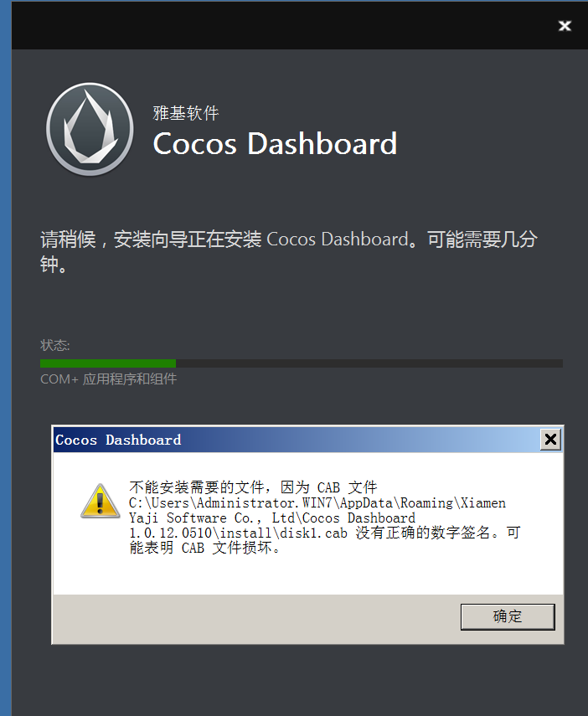Click the green filled part of the progress bar
The width and height of the screenshot is (588, 716).
tap(108, 363)
